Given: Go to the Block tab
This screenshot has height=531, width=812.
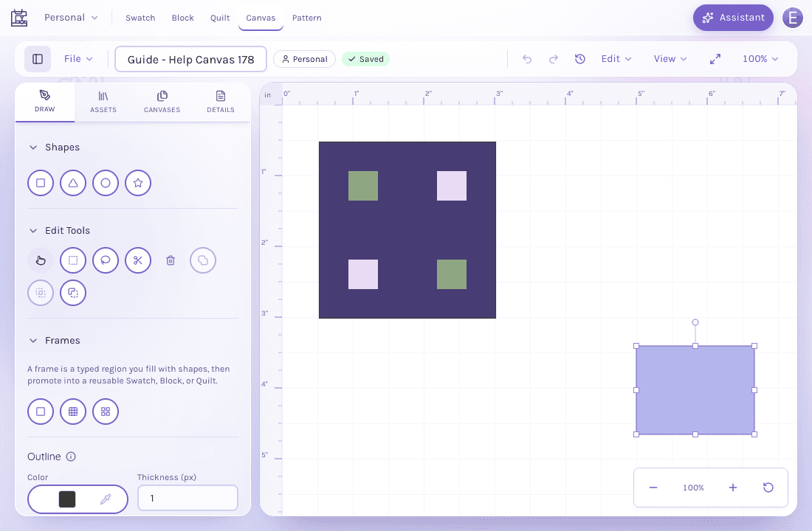Looking at the screenshot, I should tap(183, 18).
